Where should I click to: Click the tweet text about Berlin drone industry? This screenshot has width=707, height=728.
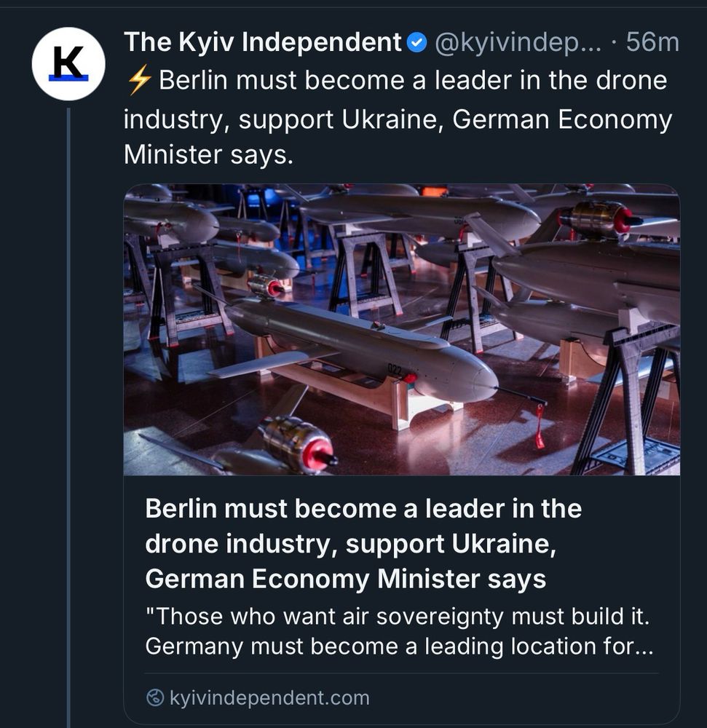point(397,119)
